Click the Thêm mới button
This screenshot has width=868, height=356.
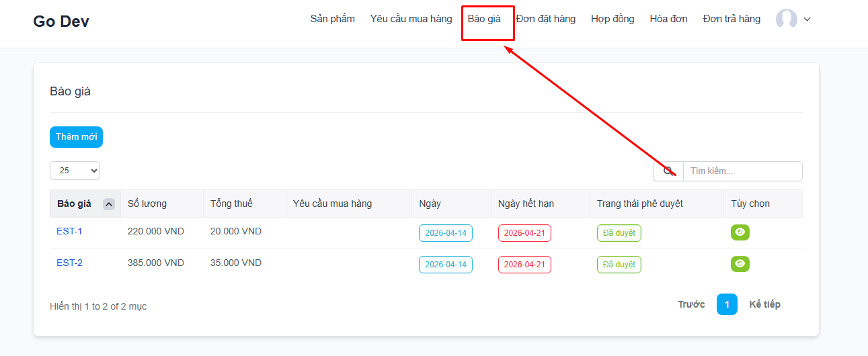(76, 137)
